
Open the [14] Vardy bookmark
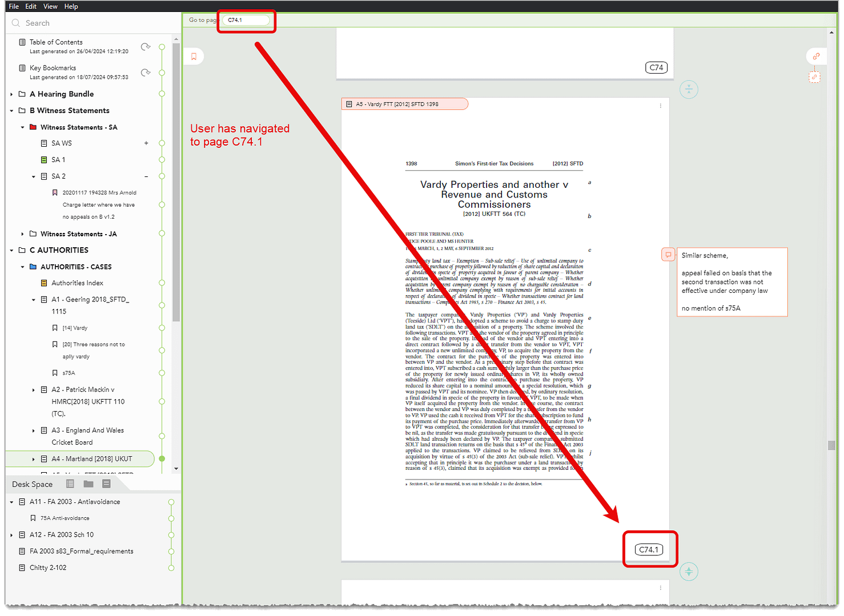point(75,328)
